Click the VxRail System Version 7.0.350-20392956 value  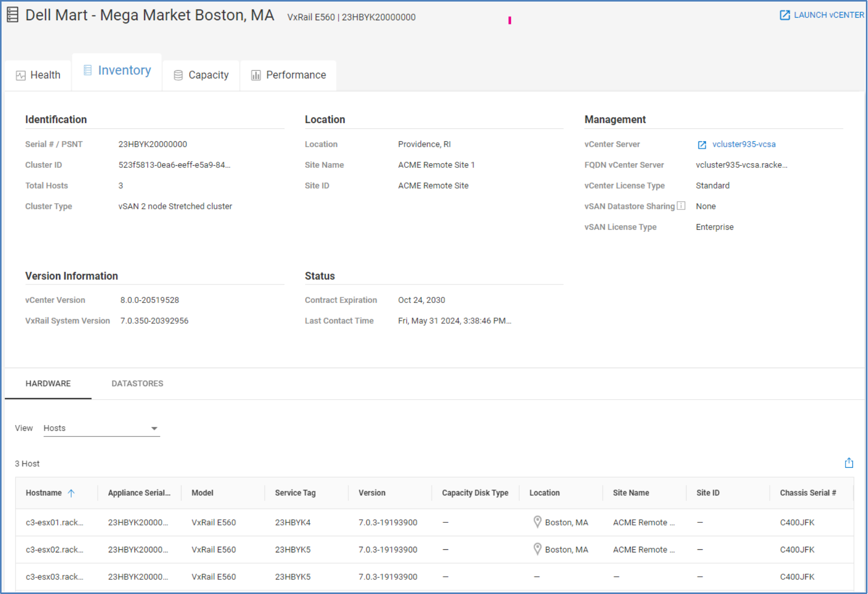(154, 321)
